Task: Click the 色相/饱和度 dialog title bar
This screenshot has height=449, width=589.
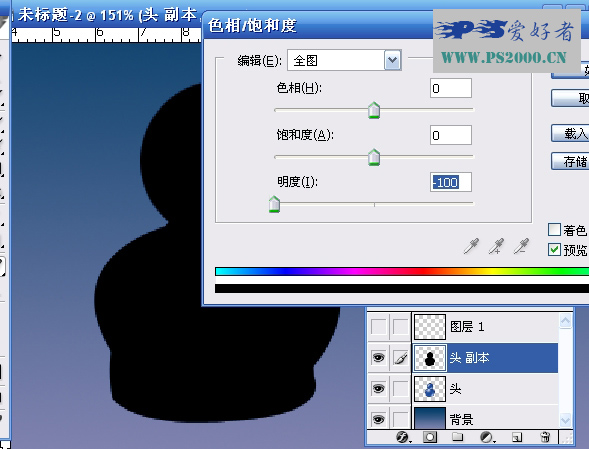Action: click(x=317, y=26)
